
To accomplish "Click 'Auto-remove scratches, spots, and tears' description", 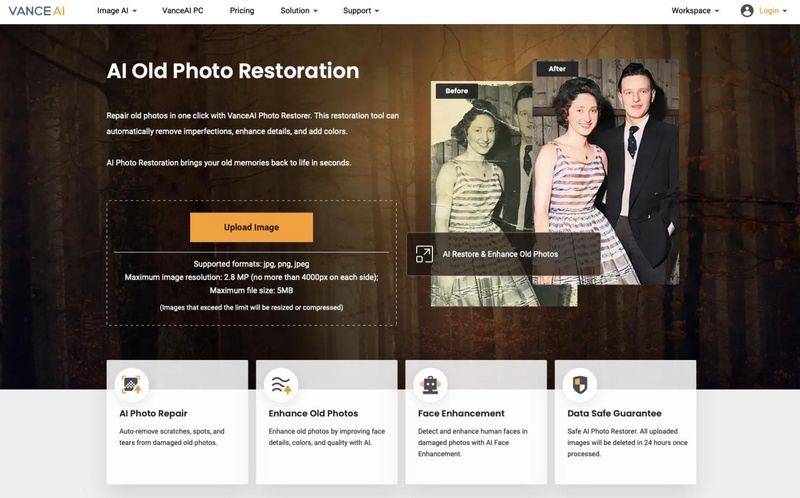I will click(x=172, y=437).
